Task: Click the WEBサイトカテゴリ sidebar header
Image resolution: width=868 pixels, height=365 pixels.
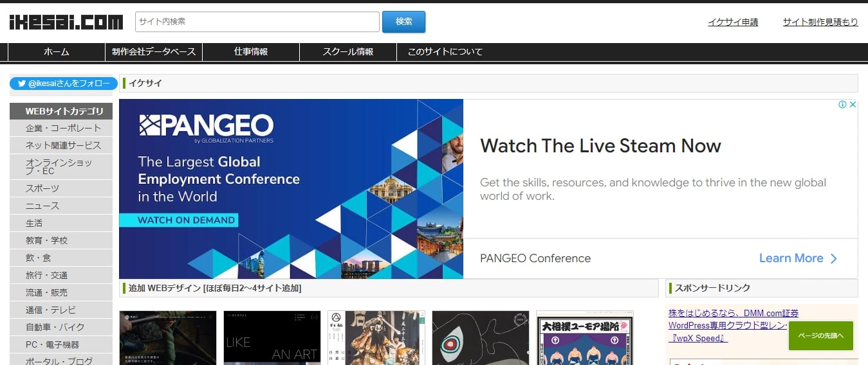Action: (x=61, y=111)
